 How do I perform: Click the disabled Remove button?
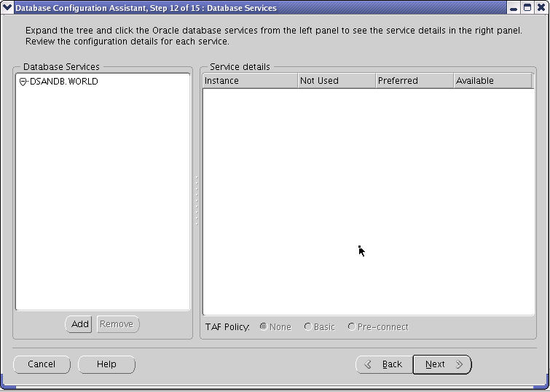pos(118,324)
